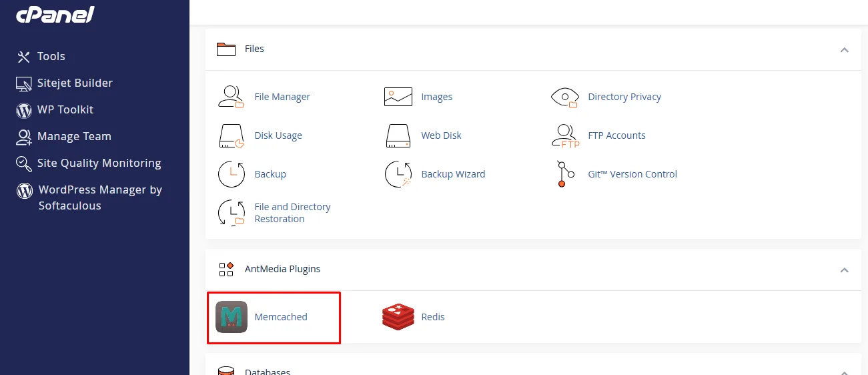Screen dimensions: 868x375
Task: Collapse the Databases section chevron
Action: click(844, 372)
